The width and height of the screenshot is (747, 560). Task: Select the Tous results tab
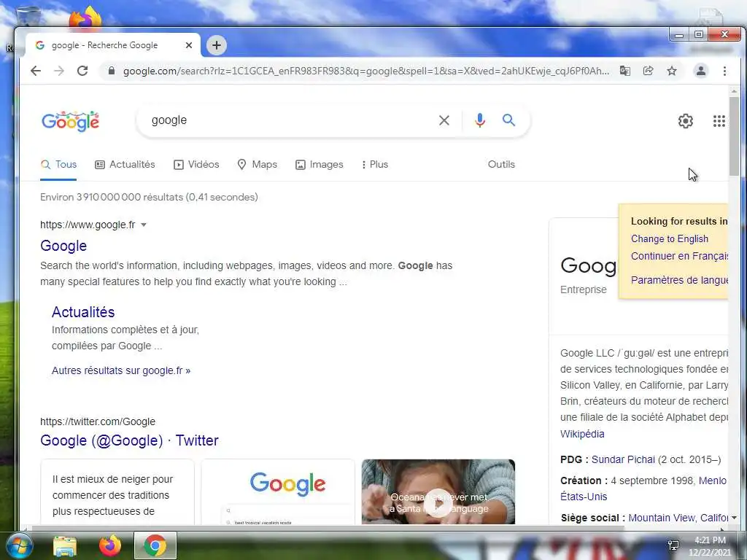[x=58, y=164]
